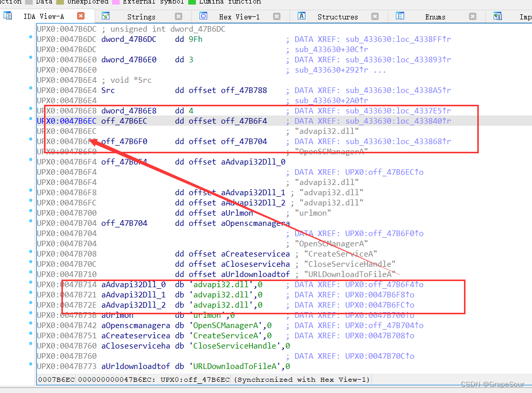Close the IDA View-A tab
The height and width of the screenshot is (393, 532).
tap(80, 16)
